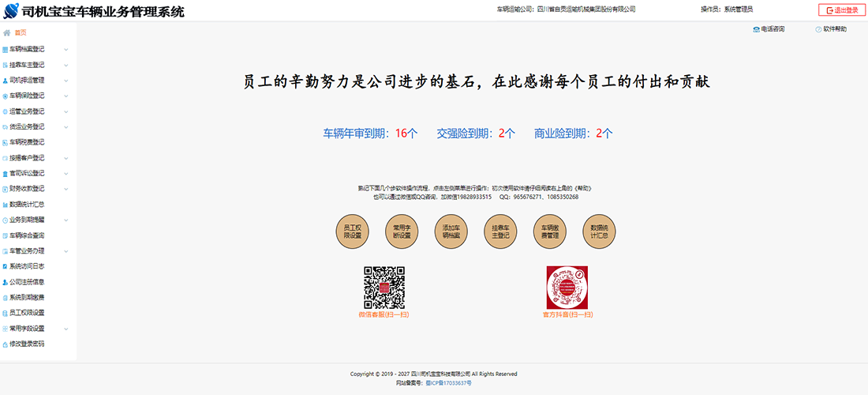868x395 pixels.
Task: Expand the 业务到期提醒 menu chevron
Action: 65,220
